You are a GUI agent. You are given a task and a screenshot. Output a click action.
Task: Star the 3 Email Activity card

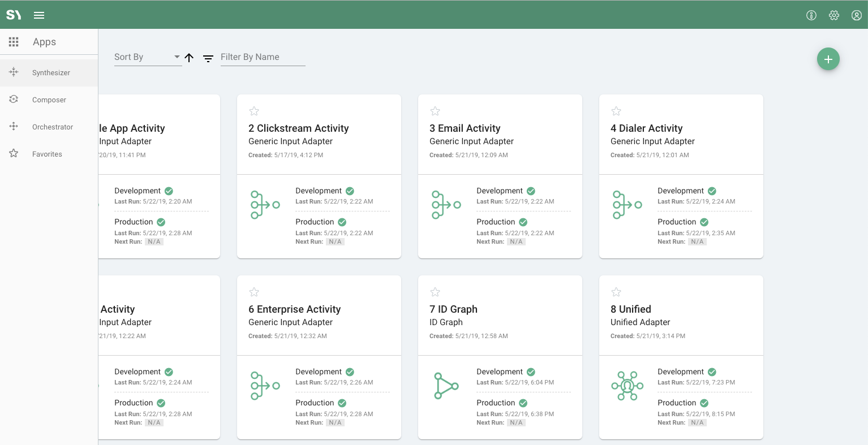[x=435, y=111]
